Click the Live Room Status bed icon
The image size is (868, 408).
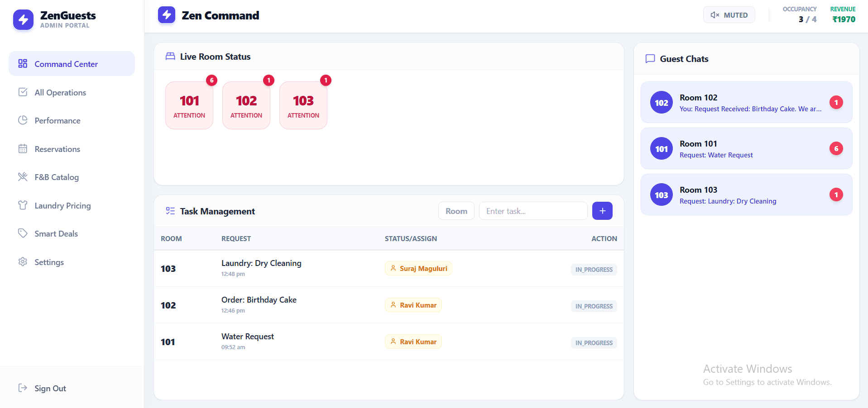tap(170, 56)
